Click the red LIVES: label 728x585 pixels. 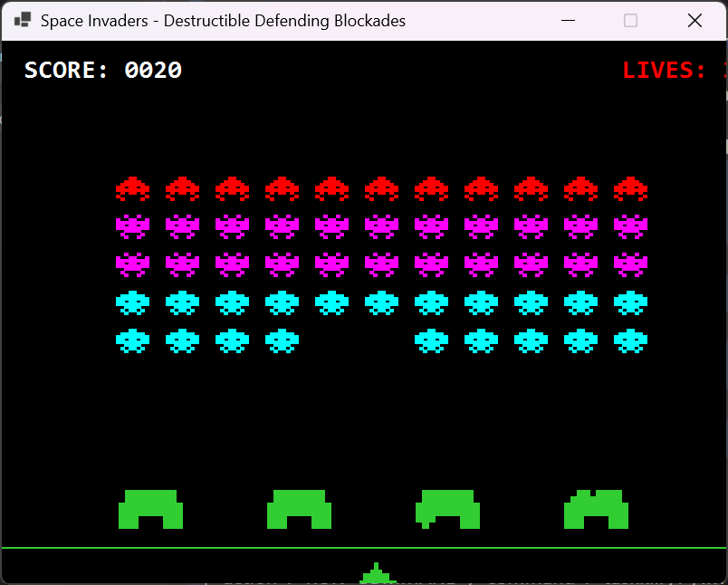[665, 70]
